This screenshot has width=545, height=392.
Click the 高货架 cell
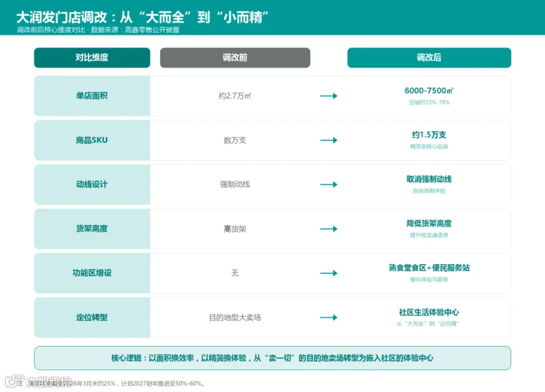[x=235, y=229]
